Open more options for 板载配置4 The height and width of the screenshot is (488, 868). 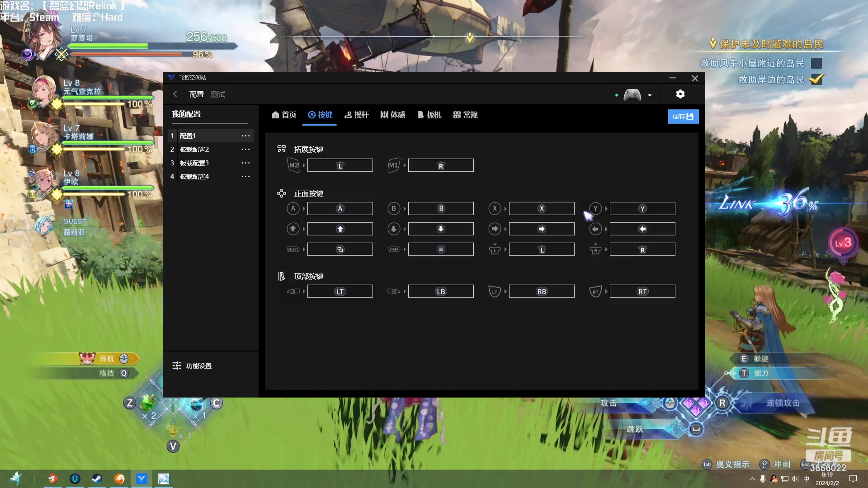pos(245,176)
